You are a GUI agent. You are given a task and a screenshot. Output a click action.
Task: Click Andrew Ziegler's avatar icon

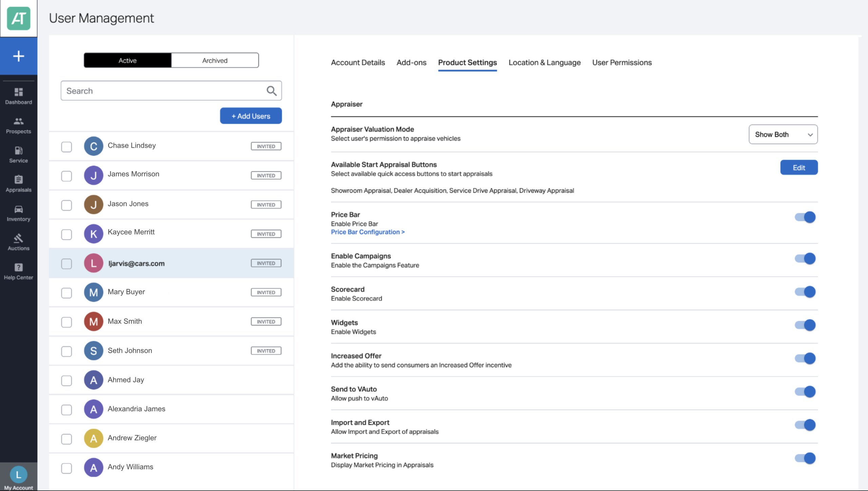(94, 438)
